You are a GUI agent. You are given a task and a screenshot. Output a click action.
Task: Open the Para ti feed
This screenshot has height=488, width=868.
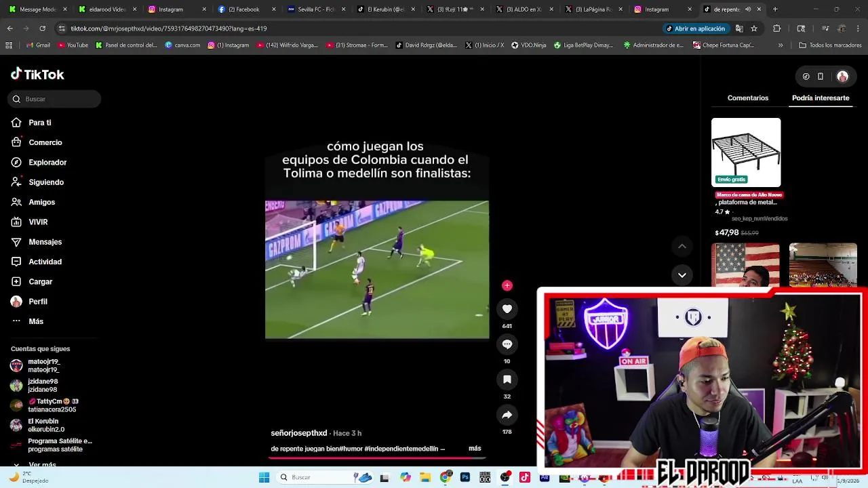31,123
